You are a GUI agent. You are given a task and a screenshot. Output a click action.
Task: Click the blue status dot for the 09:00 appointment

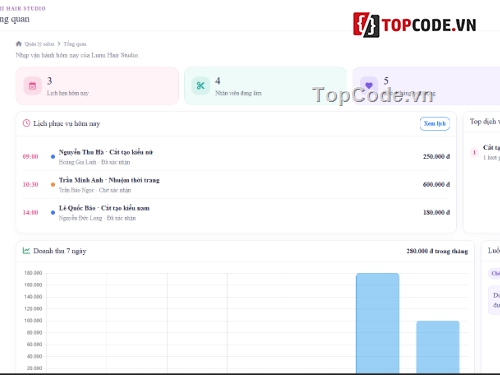click(x=53, y=156)
